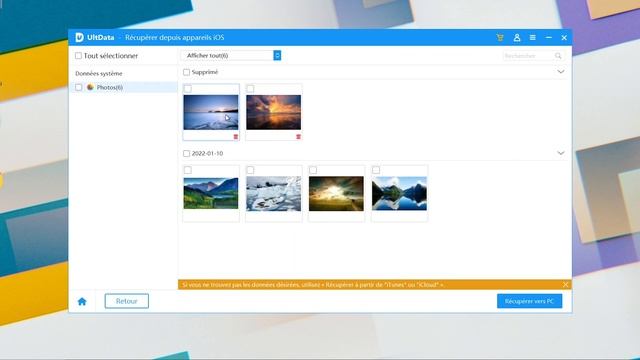Open the golden sunburst thumbnail
Viewport: 640px width, 360px height.
pos(336,193)
